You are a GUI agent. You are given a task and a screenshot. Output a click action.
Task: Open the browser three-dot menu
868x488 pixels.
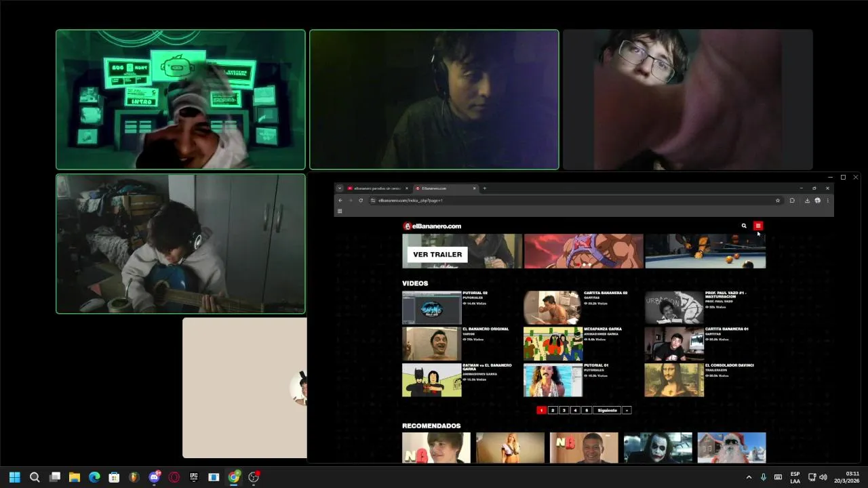(827, 201)
